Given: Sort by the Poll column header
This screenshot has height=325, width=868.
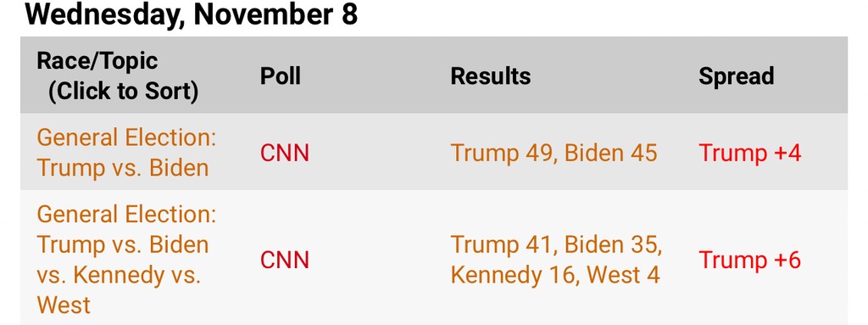Looking at the screenshot, I should pos(281,76).
